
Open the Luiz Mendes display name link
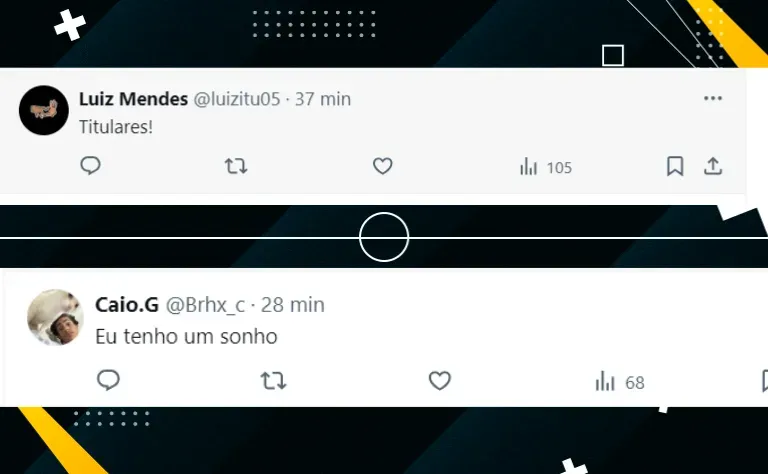click(x=133, y=99)
